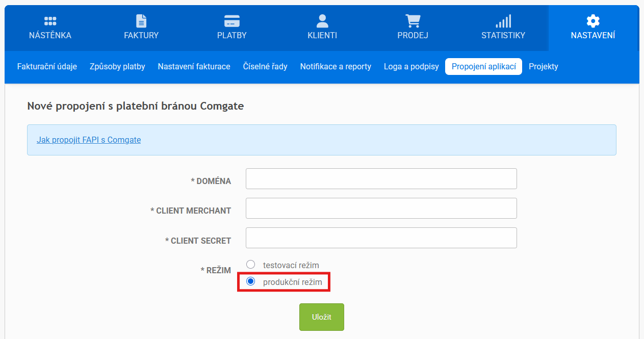Click the 'testovací režim' option label
Screen dimensions: 644x339
(291, 265)
